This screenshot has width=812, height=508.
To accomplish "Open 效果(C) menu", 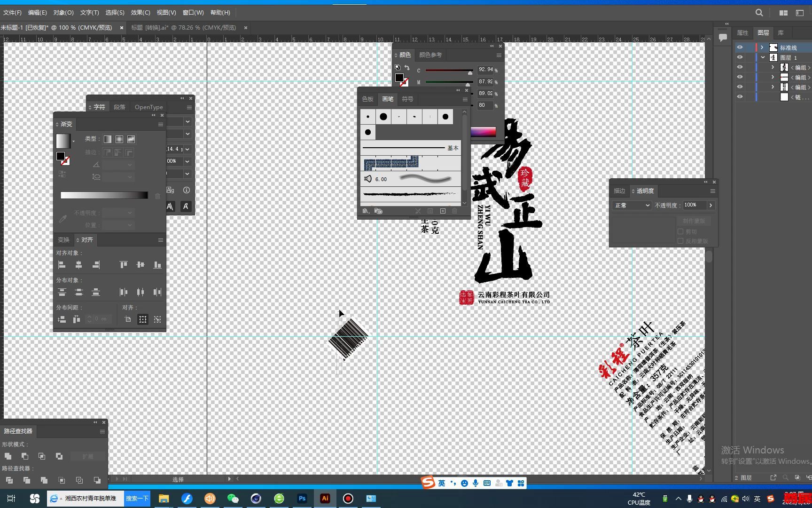I will 140,13.
